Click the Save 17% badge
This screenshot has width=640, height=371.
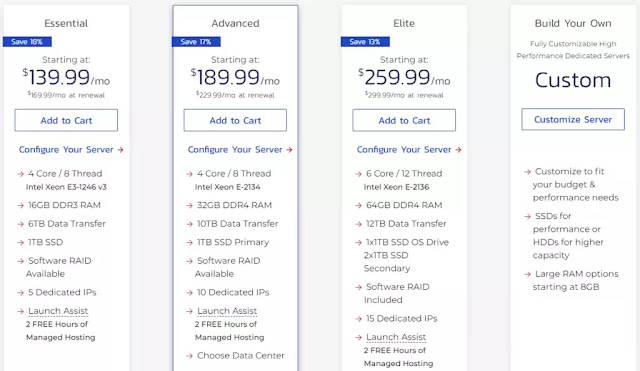coord(196,42)
